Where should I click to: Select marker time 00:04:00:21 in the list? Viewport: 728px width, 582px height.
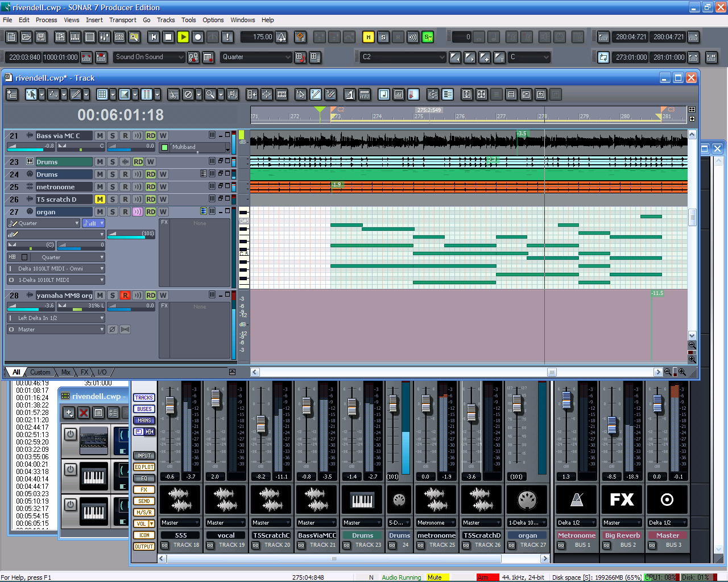[x=32, y=464]
